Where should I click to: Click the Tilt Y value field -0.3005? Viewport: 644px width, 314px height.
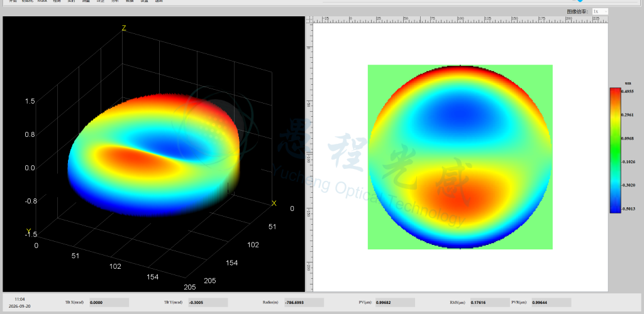click(208, 303)
